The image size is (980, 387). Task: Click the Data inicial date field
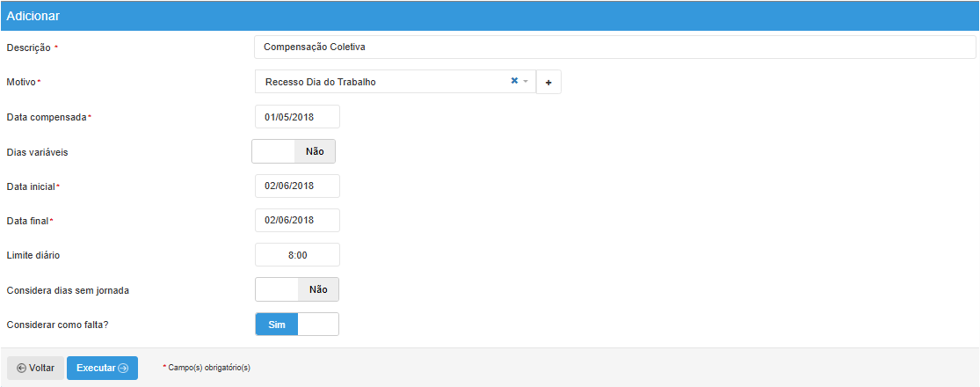(x=297, y=186)
